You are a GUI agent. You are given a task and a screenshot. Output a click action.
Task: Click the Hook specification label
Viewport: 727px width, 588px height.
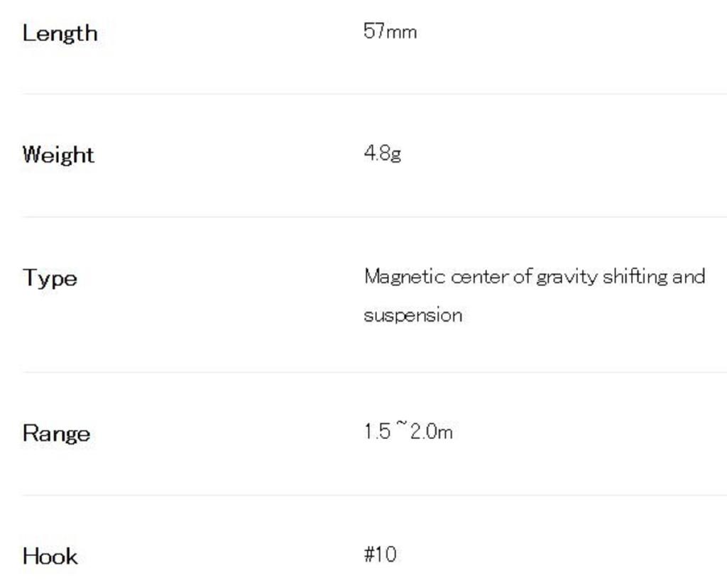pyautogui.click(x=50, y=555)
